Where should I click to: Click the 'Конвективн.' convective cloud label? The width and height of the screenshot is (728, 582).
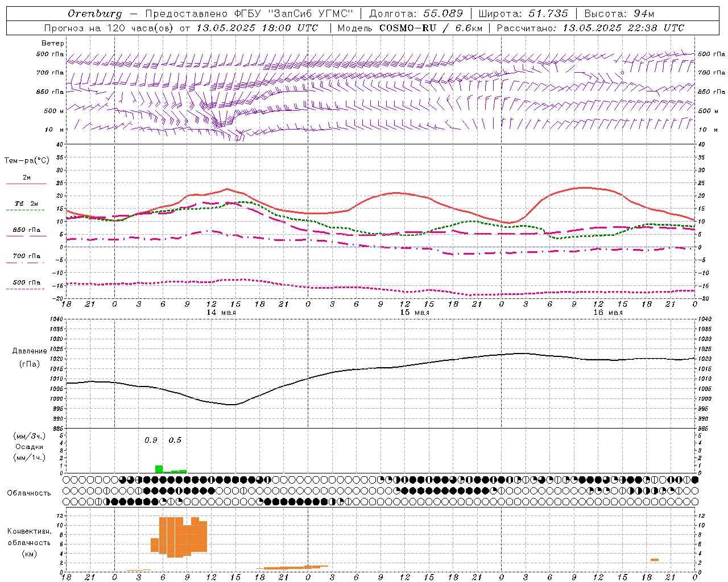(29, 531)
